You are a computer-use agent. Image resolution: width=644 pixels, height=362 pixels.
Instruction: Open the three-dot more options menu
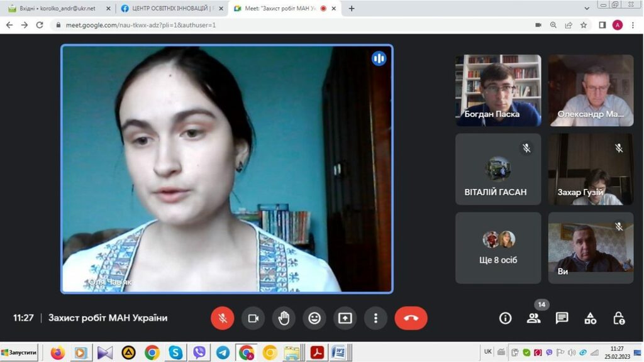tap(375, 318)
